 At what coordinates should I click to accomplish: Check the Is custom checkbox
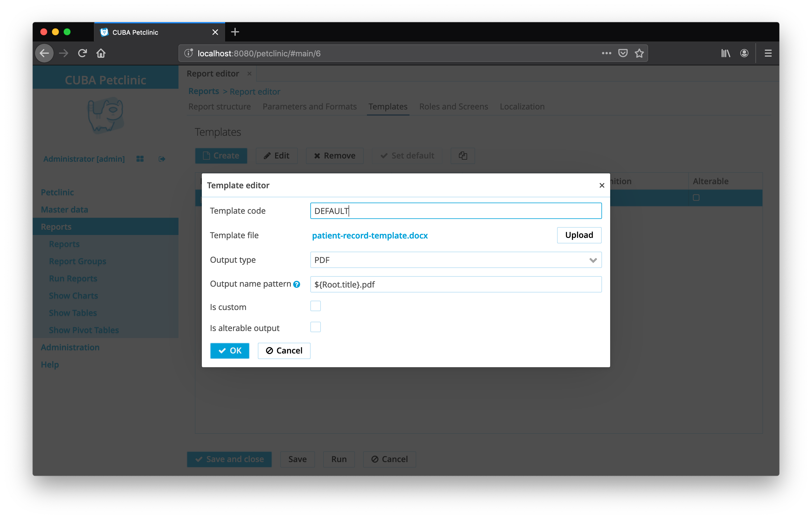coord(315,306)
